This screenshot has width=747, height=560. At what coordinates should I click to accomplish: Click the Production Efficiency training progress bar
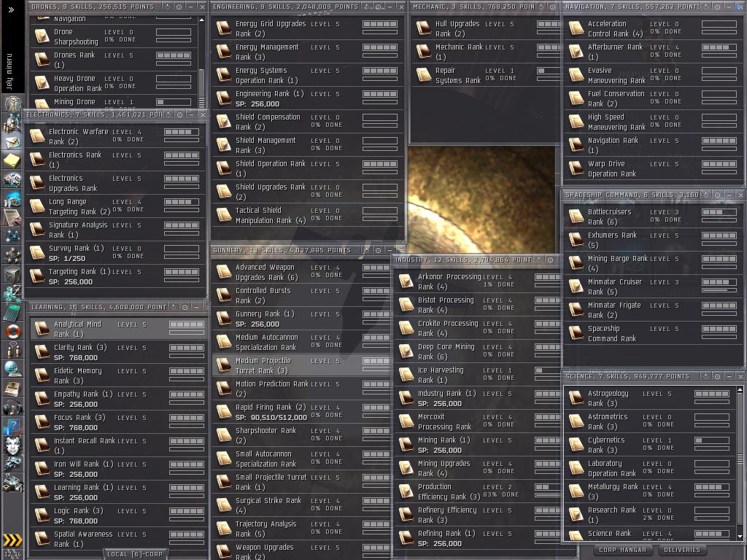[549, 494]
